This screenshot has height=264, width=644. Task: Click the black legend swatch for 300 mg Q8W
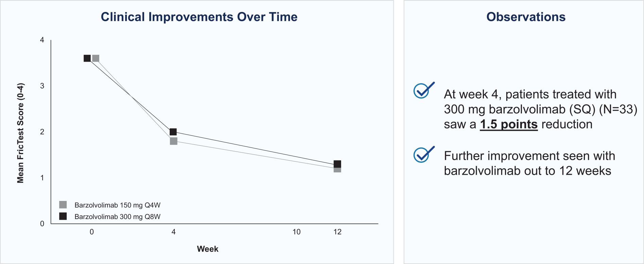63,216
